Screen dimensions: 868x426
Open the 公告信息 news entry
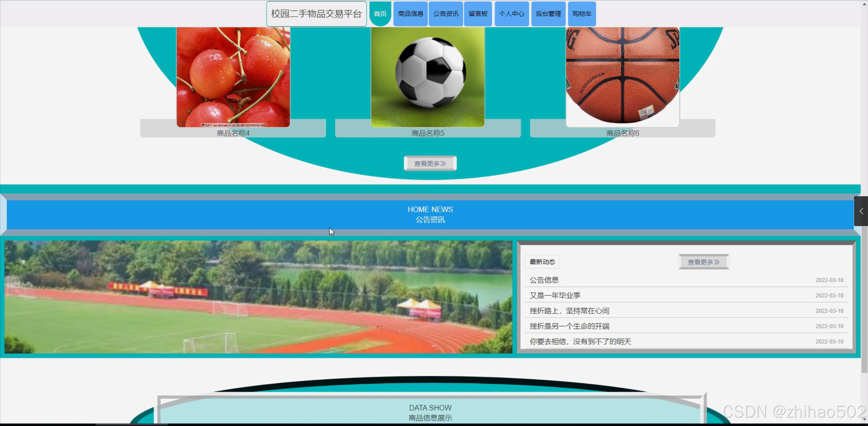[x=544, y=280]
